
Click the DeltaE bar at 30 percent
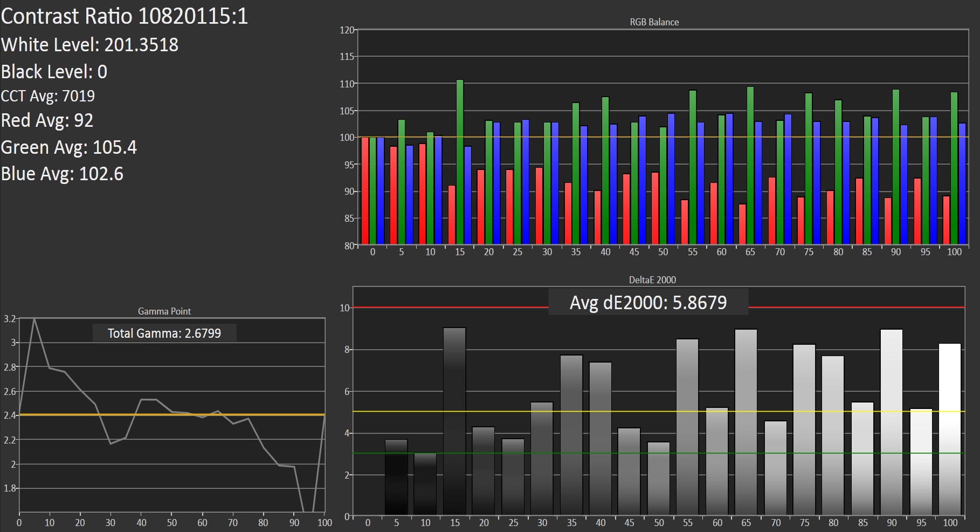pos(542,459)
